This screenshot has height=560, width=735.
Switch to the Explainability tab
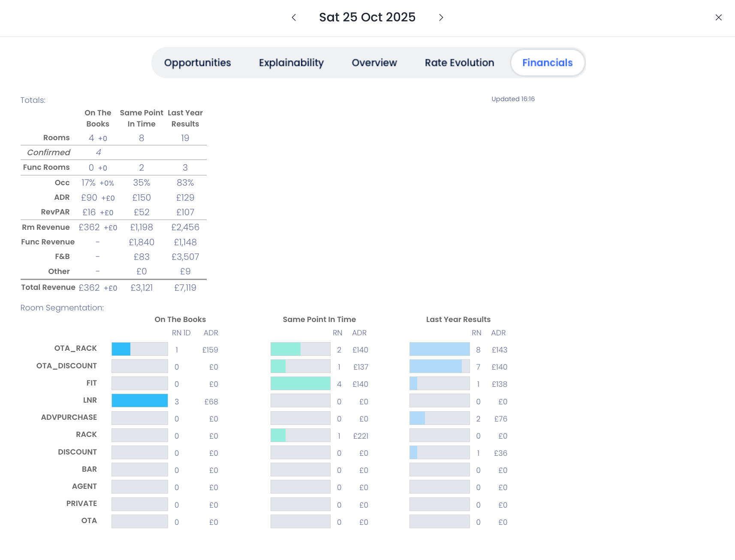click(291, 63)
